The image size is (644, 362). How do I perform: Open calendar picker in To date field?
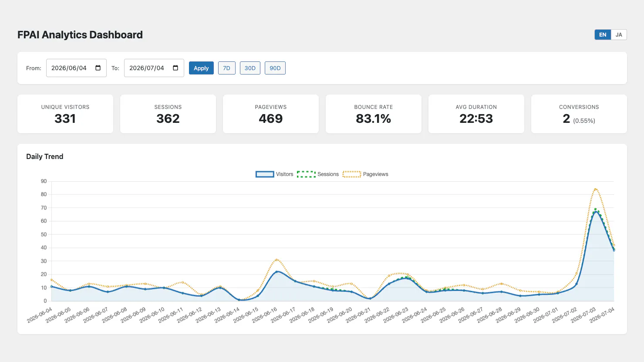(175, 68)
